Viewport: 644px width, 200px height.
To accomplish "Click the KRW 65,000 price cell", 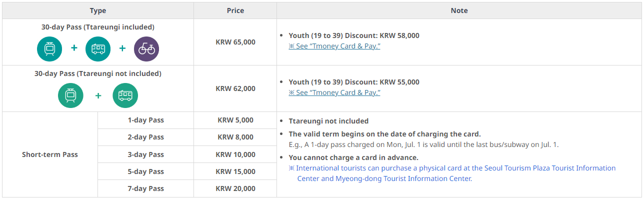I will click(x=235, y=42).
